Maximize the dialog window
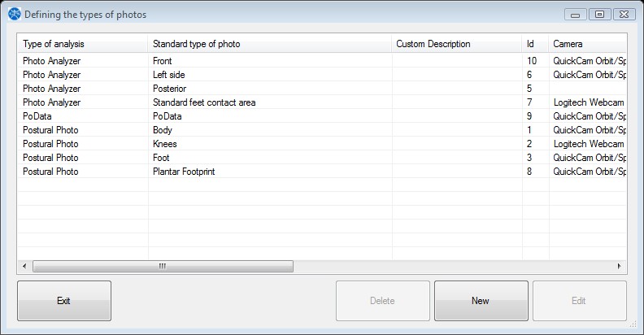This screenshot has height=335, width=644. click(x=599, y=15)
